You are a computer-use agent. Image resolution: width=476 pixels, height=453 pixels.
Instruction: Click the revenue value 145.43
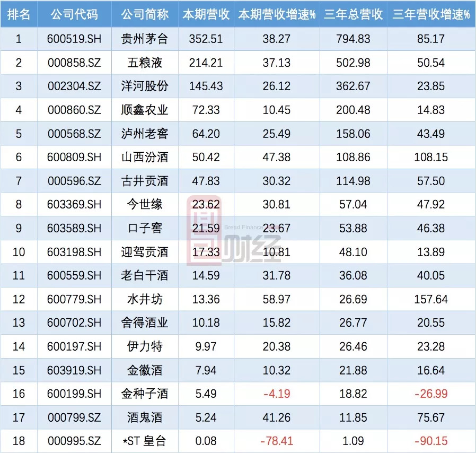pyautogui.click(x=206, y=86)
